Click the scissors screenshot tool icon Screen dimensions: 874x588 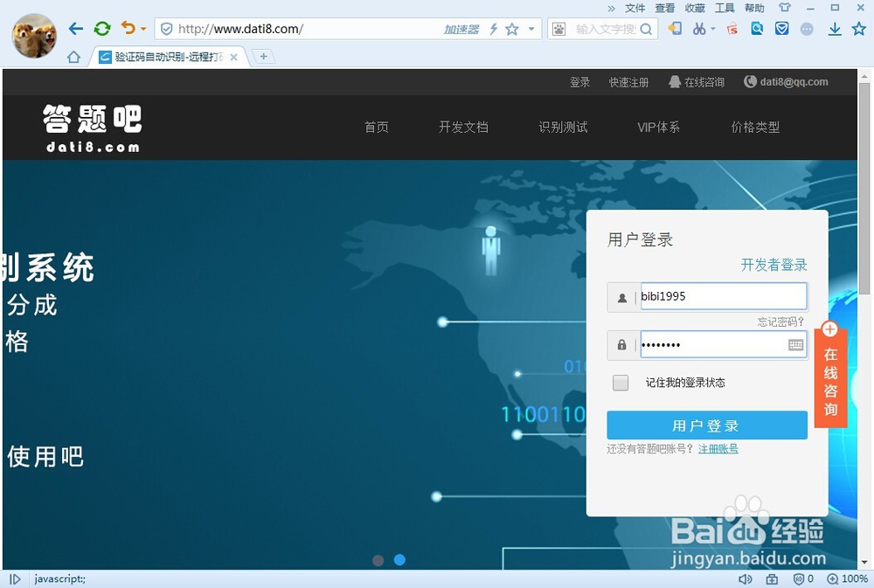click(699, 29)
